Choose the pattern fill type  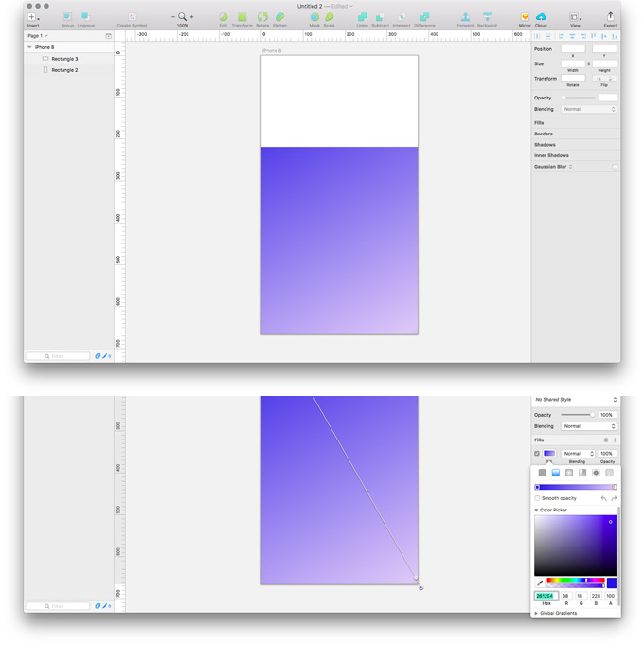click(596, 473)
